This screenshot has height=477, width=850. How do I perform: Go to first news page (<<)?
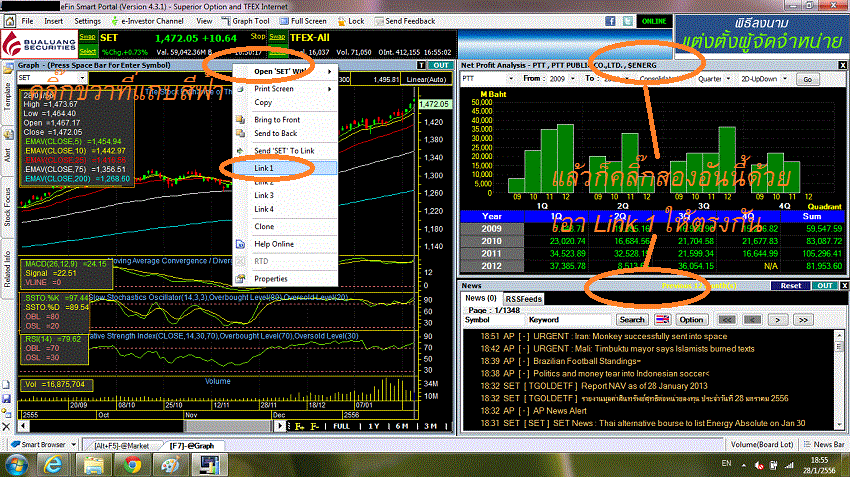point(726,320)
